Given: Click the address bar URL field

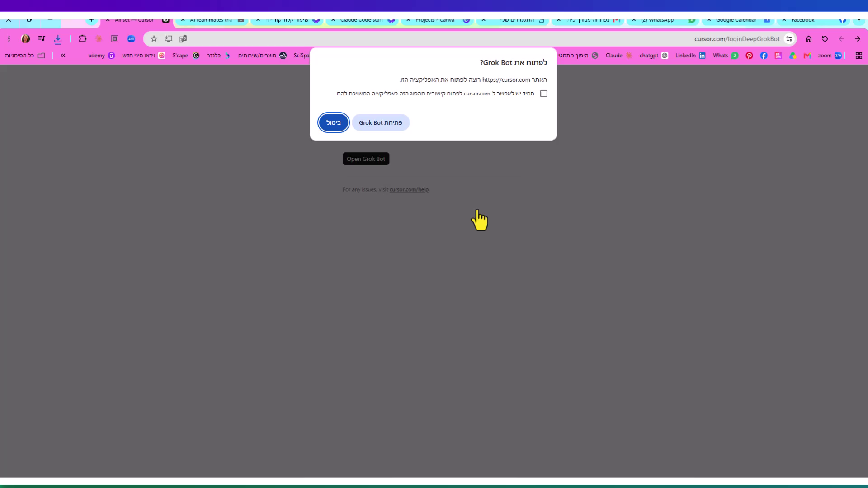Looking at the screenshot, I should click(470, 39).
